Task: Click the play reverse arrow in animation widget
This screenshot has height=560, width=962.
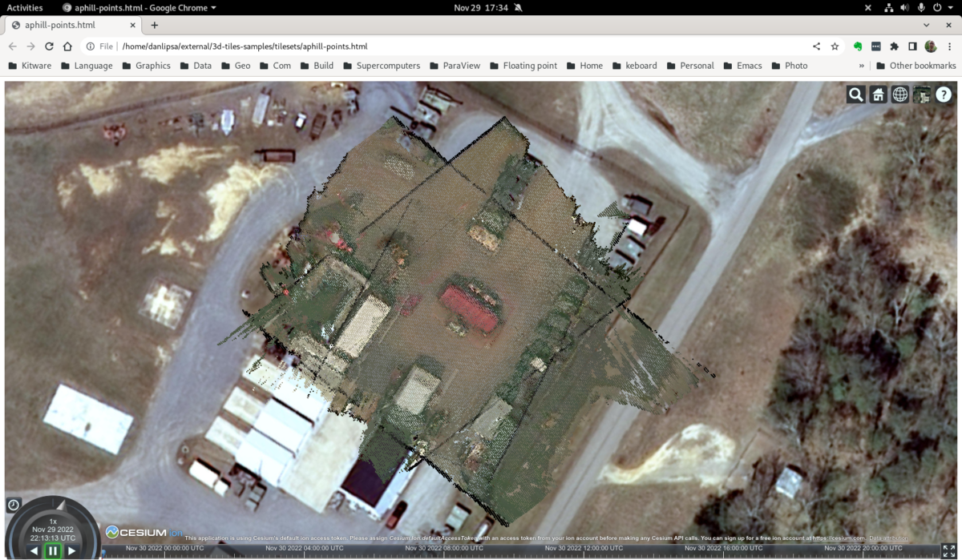Action: pyautogui.click(x=34, y=550)
